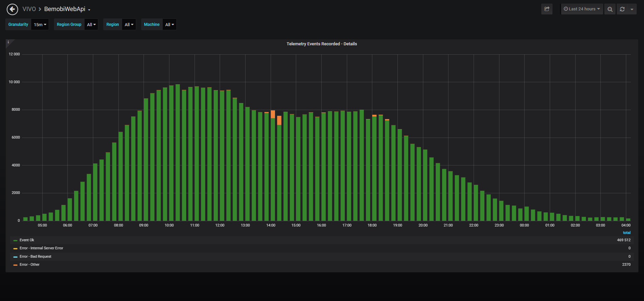Click the Error - Other total value 2370
Screen dimensions: 644x301
tap(626, 265)
